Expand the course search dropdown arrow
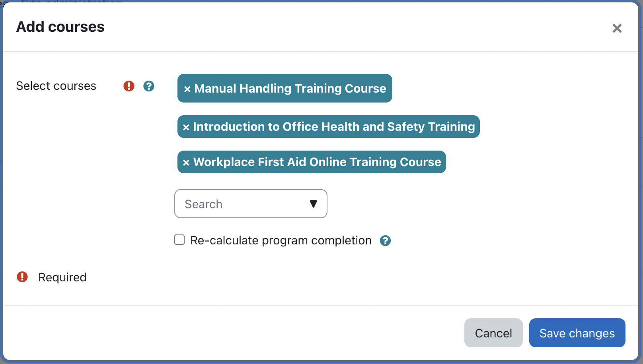This screenshot has width=643, height=364. (313, 204)
